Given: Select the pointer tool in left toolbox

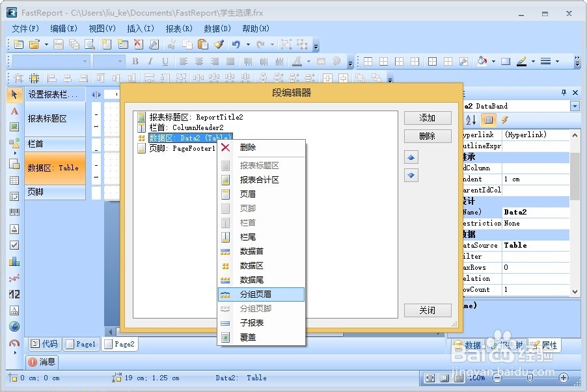Looking at the screenshot, I should (14, 94).
